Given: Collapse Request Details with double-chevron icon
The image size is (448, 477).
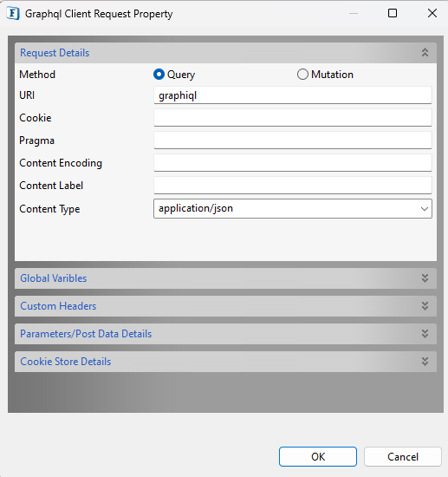Looking at the screenshot, I should tap(425, 53).
